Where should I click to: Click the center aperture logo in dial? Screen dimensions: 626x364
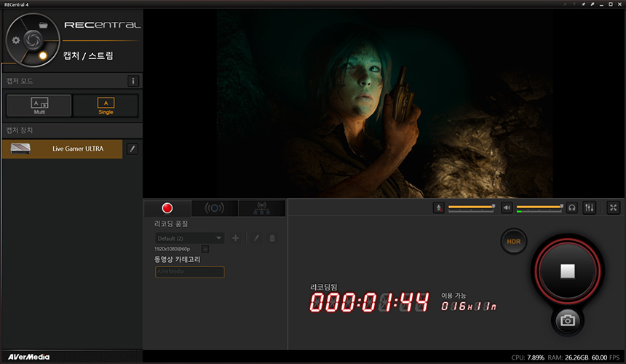point(33,39)
